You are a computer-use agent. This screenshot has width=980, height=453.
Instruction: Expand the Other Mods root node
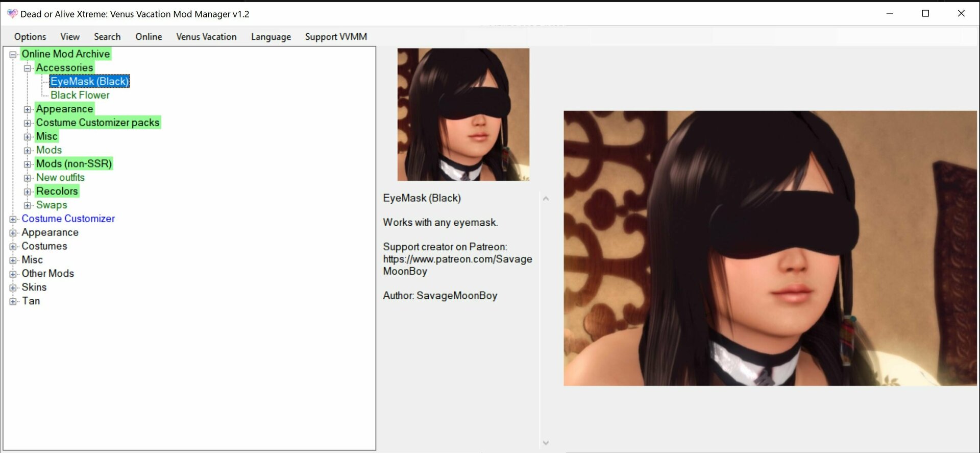[x=13, y=274]
